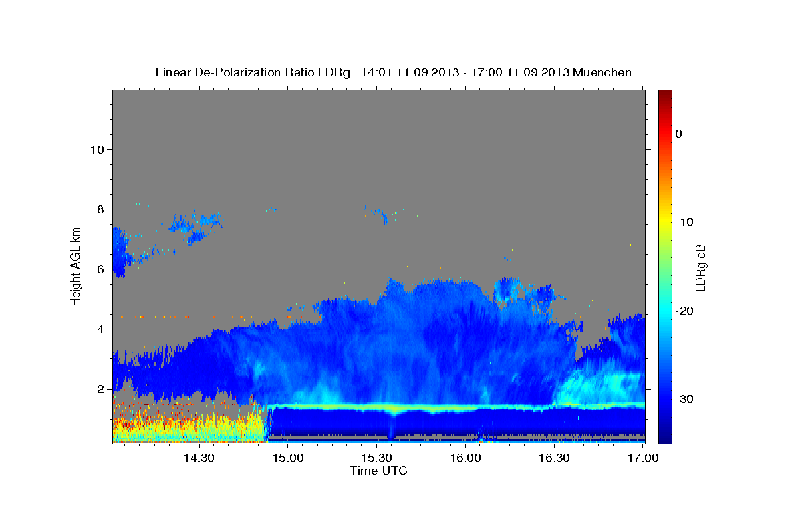Click the colorbar value label -30
Viewport: 798px width, 532px height.
pos(685,399)
